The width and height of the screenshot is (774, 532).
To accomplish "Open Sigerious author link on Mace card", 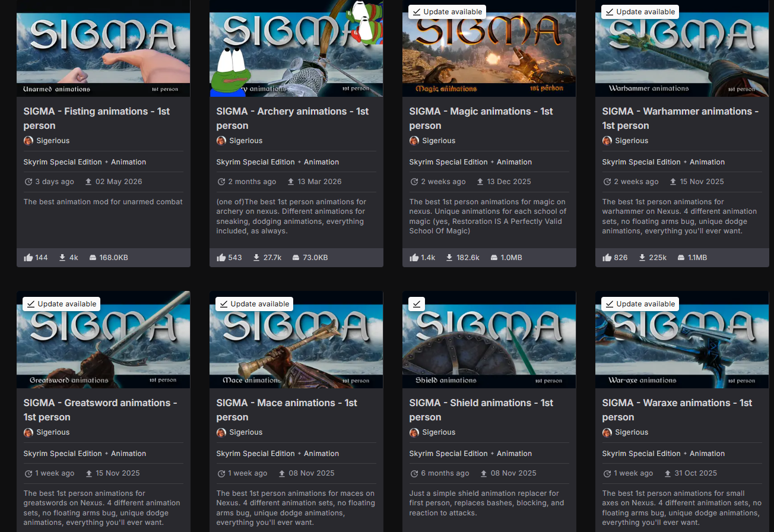I will (246, 432).
